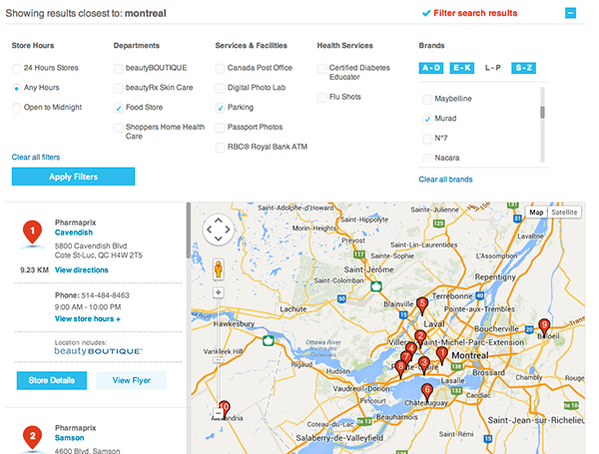Click the store results list scrollbar

coord(188,230)
